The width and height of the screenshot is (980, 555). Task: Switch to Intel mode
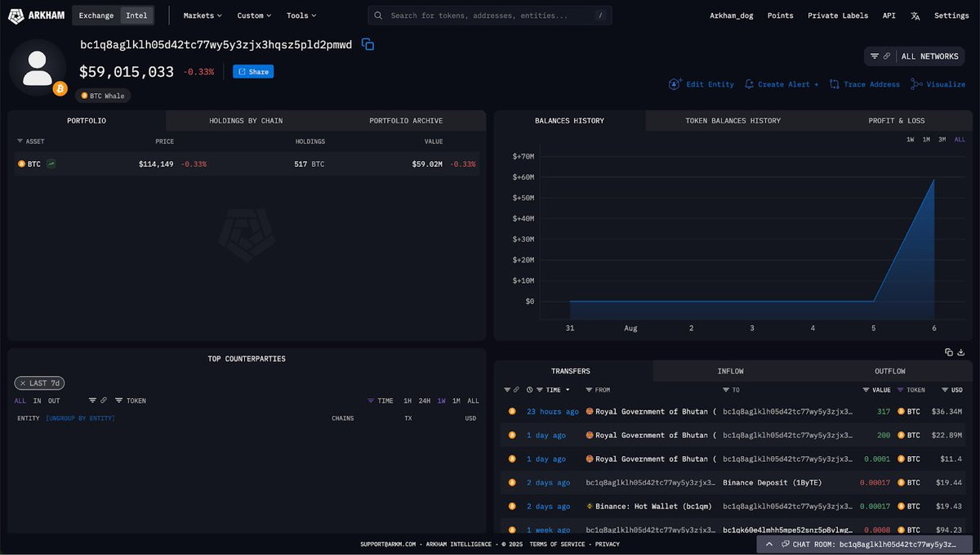point(136,16)
